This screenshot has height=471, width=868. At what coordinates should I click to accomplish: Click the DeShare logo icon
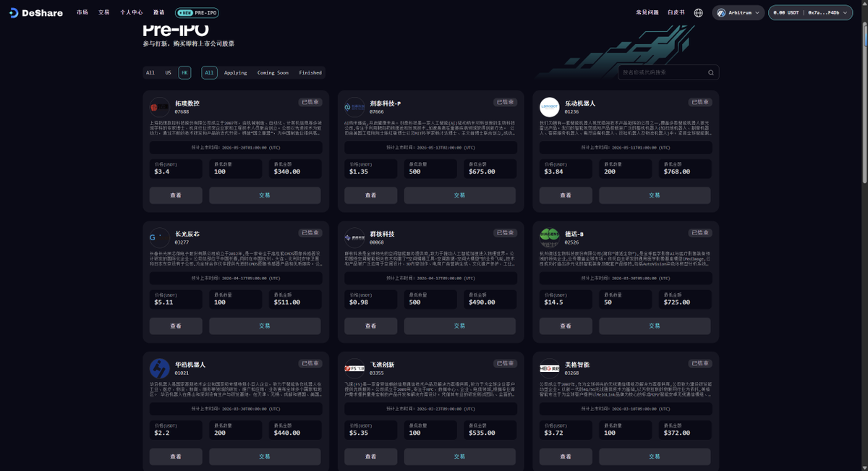tap(13, 12)
